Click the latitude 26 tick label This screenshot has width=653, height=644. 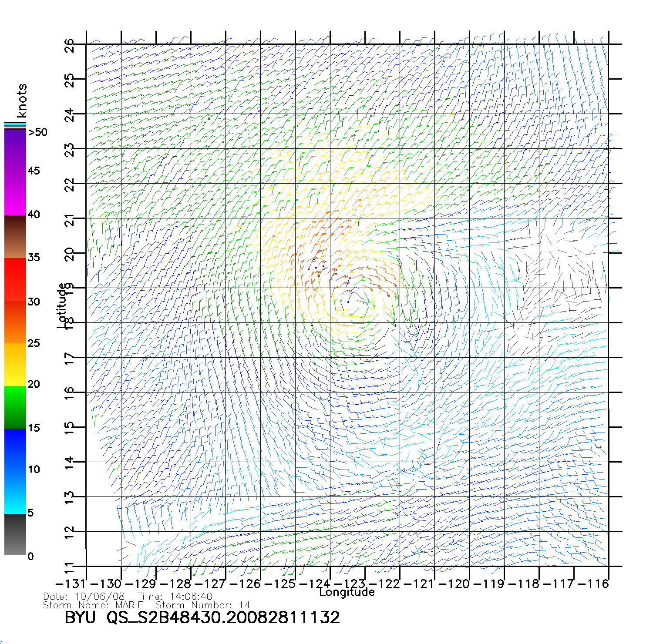point(70,45)
